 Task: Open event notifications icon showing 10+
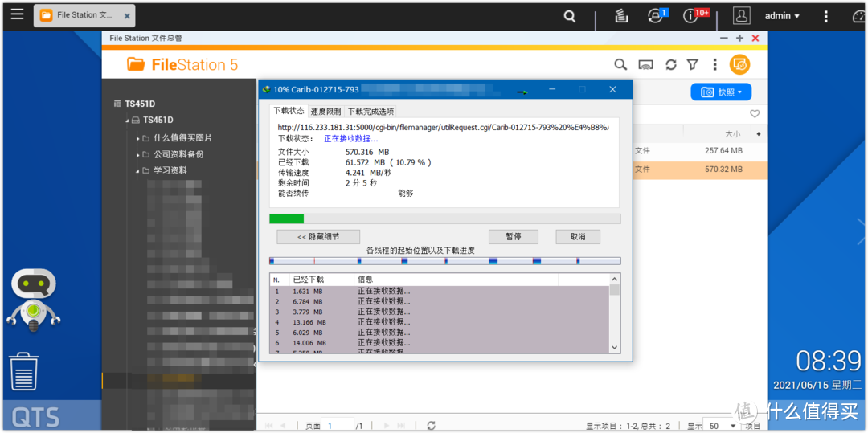pos(691,16)
